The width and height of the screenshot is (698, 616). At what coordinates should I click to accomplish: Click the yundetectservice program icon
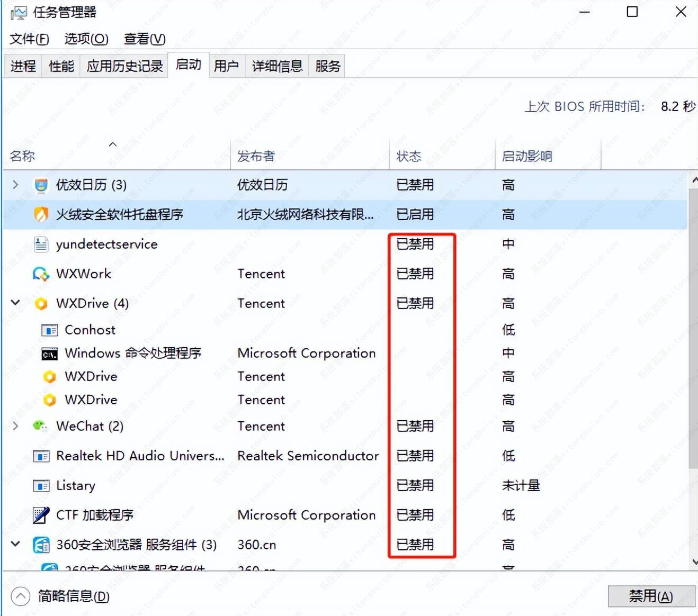tap(40, 244)
